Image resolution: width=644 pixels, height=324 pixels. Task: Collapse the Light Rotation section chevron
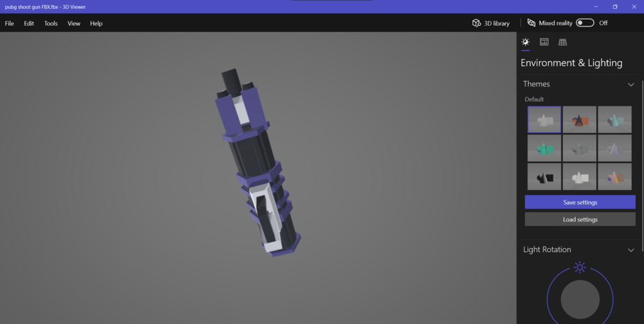pos(631,250)
